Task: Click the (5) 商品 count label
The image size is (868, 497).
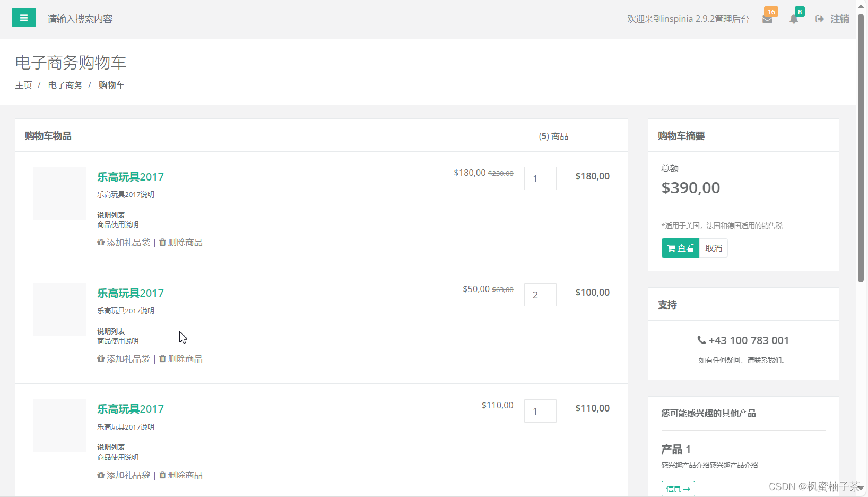Action: tap(553, 136)
